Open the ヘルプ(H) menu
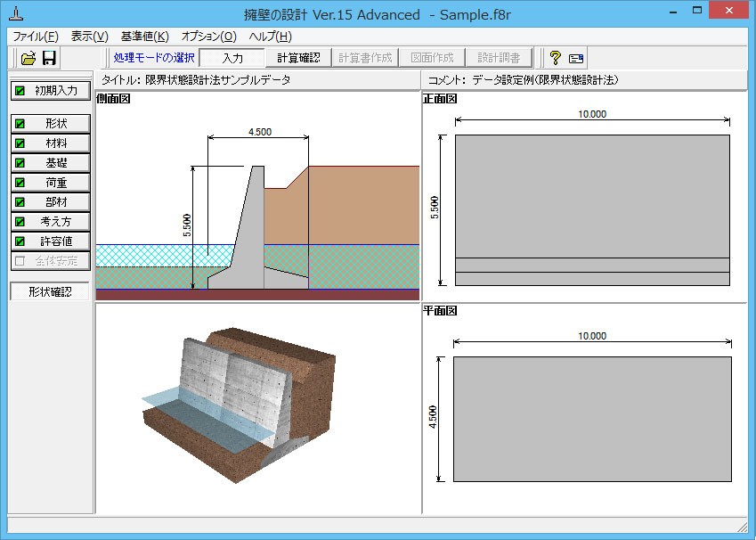The height and width of the screenshot is (540, 756). point(271,37)
